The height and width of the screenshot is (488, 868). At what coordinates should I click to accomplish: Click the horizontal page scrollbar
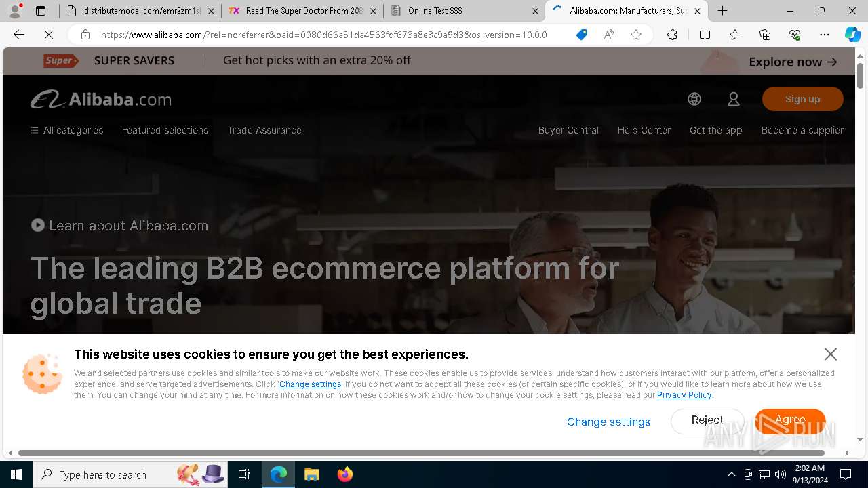click(420, 453)
